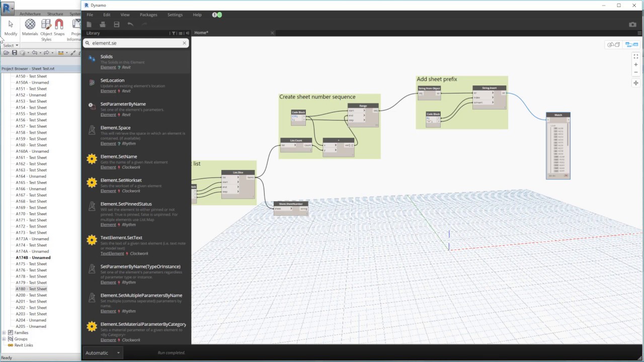
Task: Open the workspace tabs hamburger menu
Action: 639,33
